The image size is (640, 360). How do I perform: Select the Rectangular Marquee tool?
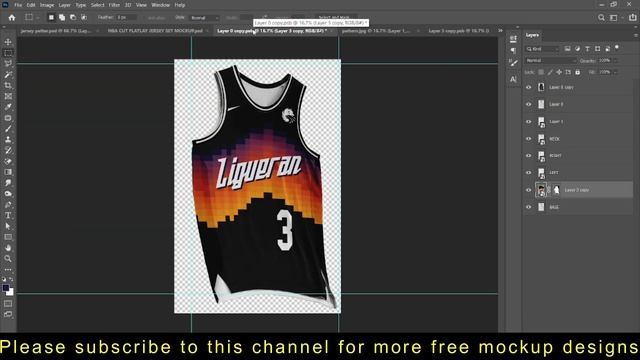click(8, 53)
